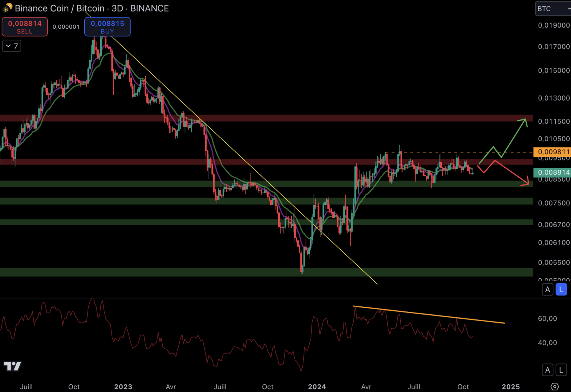Click the 0,011500 price axis value
This screenshot has width=571, height=392.
click(554, 122)
